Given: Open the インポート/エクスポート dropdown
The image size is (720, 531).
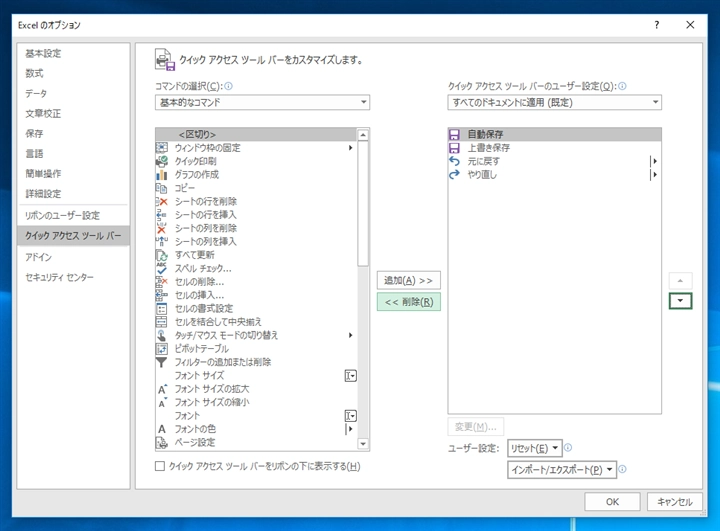Looking at the screenshot, I should (x=562, y=469).
